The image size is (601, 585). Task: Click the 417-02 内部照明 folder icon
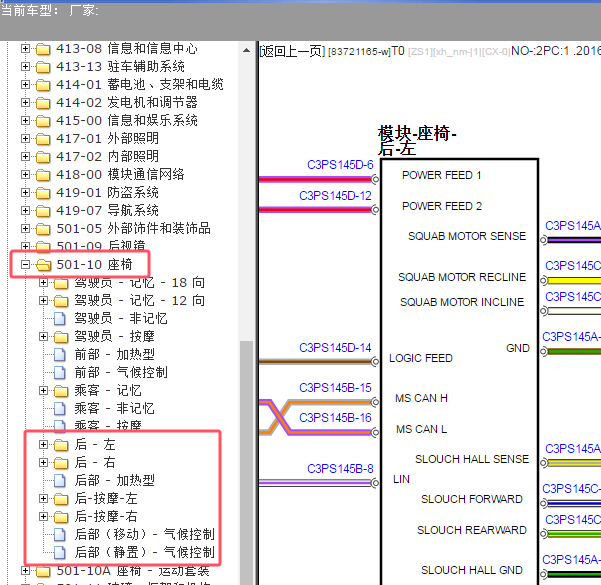43,157
